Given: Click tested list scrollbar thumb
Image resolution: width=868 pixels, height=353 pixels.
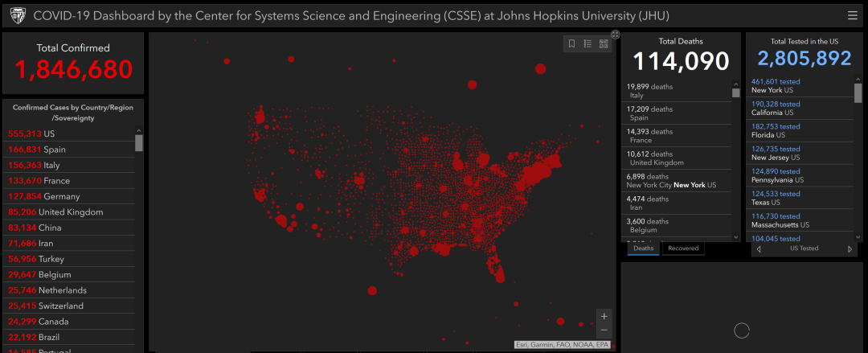Looking at the screenshot, I should [x=858, y=93].
